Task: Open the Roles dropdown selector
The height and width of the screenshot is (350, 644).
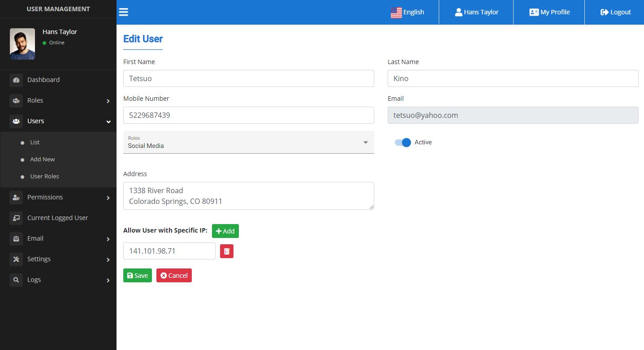Action: 248,143
